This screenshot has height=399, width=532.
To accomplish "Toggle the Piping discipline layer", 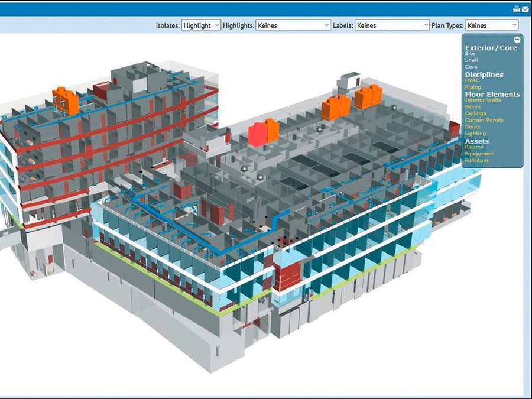I will [x=473, y=87].
